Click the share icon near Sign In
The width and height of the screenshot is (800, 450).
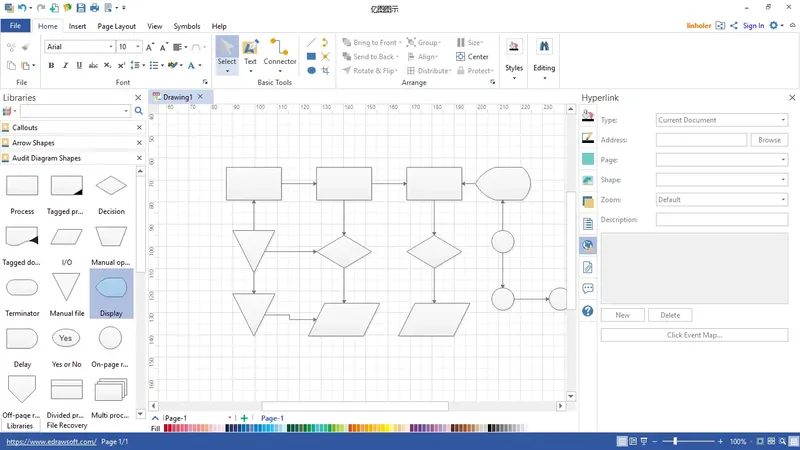tap(734, 26)
